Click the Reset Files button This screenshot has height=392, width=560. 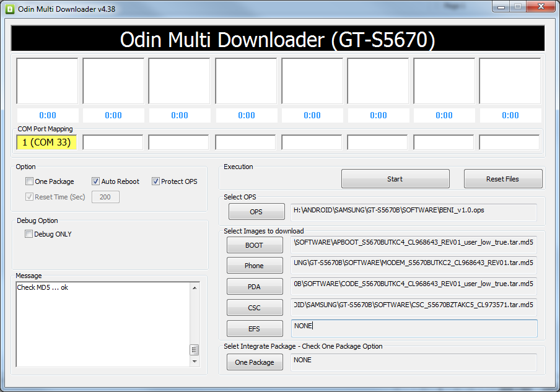click(x=503, y=179)
